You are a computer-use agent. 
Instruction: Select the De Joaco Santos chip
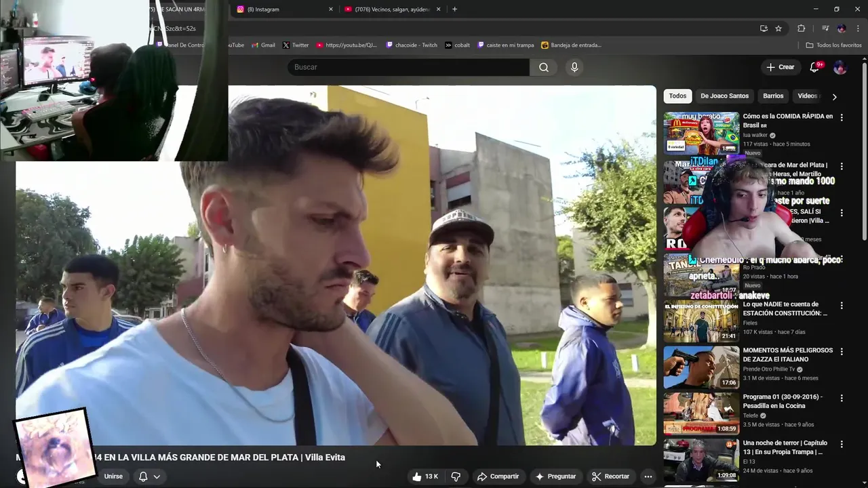click(x=724, y=96)
